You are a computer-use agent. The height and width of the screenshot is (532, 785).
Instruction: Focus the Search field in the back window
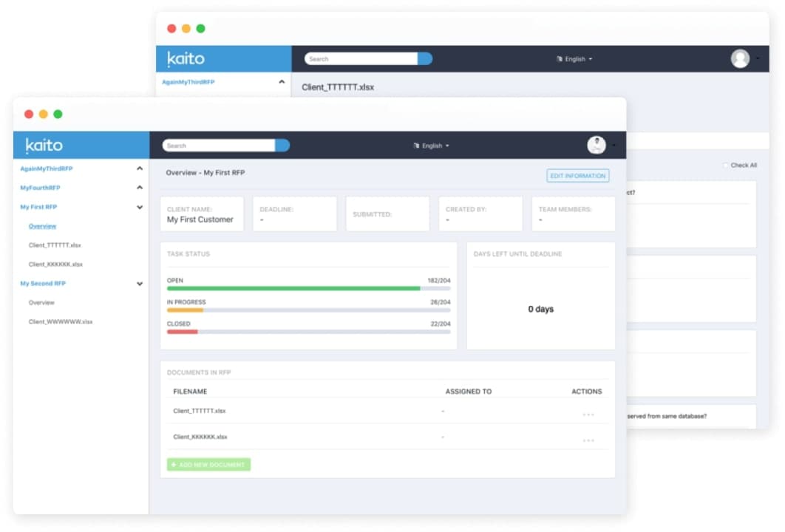point(361,59)
